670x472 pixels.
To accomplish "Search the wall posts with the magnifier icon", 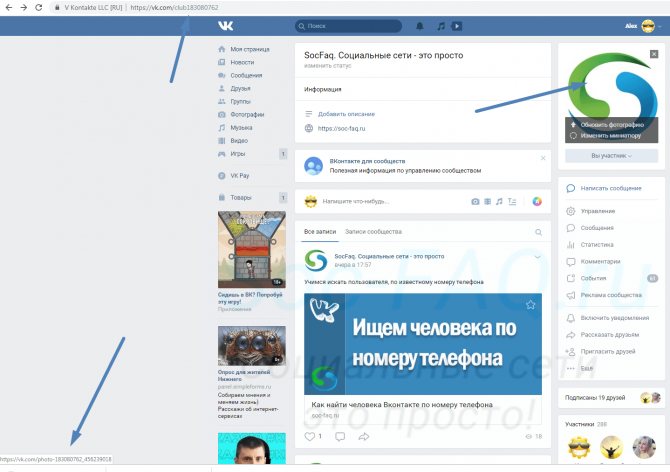I will pyautogui.click(x=538, y=232).
